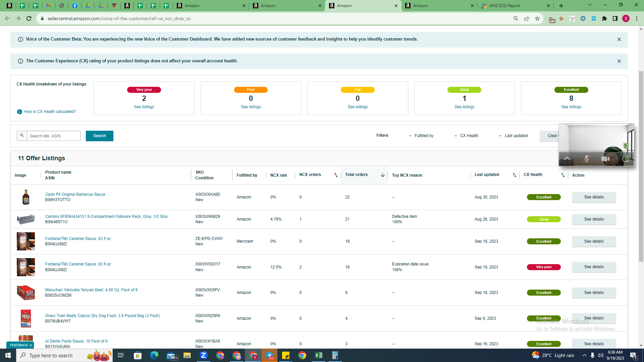Viewport: 644px width, 362px height.
Task: Share this page from address bar
Action: pyautogui.click(x=527, y=18)
